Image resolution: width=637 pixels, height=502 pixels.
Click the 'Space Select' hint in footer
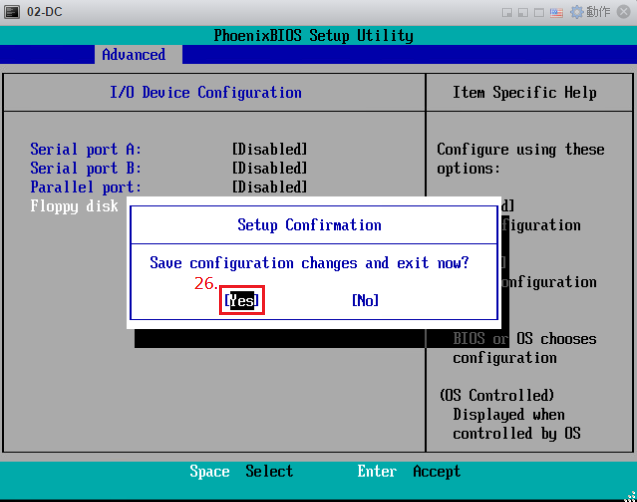tap(241, 471)
